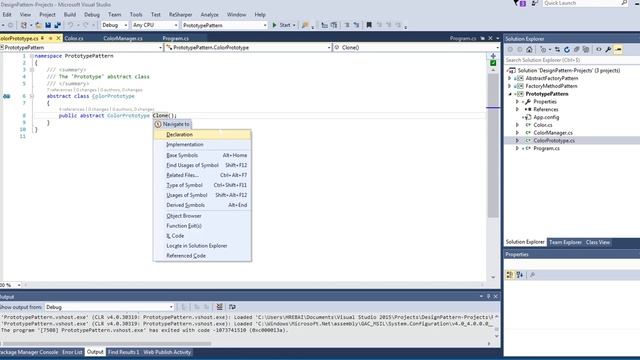The width and height of the screenshot is (640, 360).
Task: Expand Properties node under PrototypePattern
Action: click(x=518, y=102)
